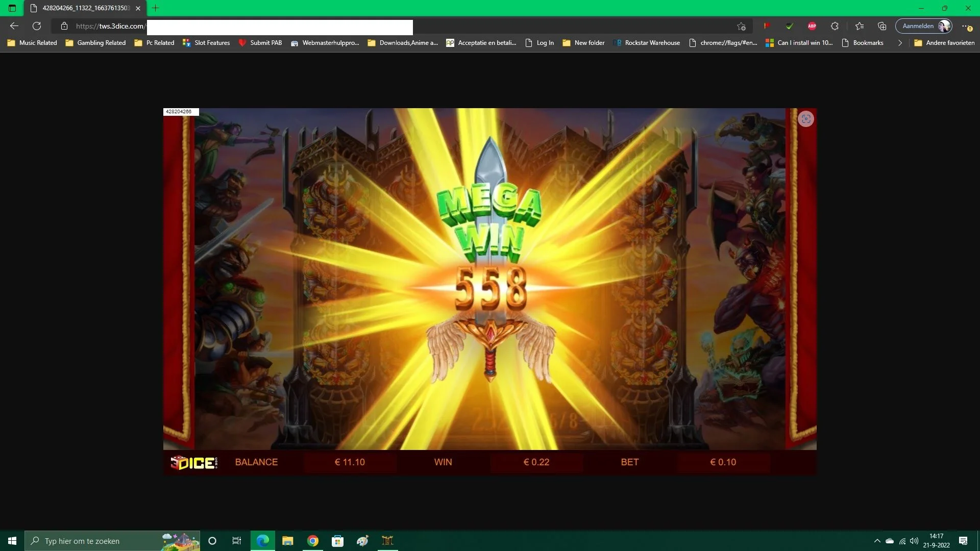Image resolution: width=980 pixels, height=551 pixels.
Task: Open the Extensions puzzle menu
Action: click(x=835, y=26)
